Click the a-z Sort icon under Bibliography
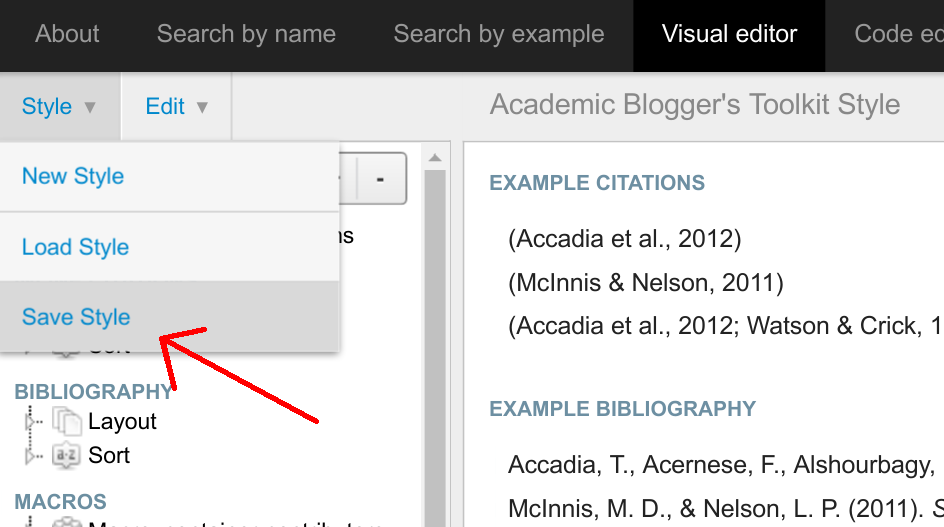This screenshot has height=527, width=944. (x=67, y=455)
